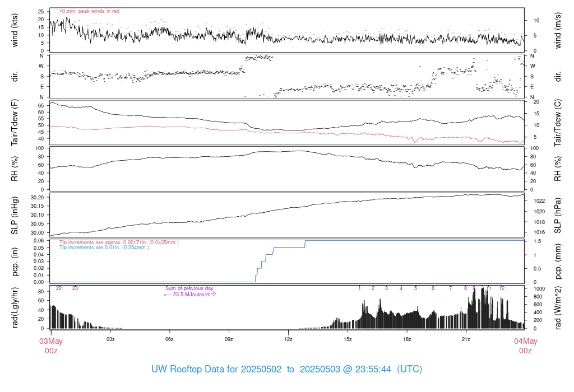Click the 06z time axis label
Image resolution: width=574 pixels, height=392 pixels.
[x=169, y=339]
